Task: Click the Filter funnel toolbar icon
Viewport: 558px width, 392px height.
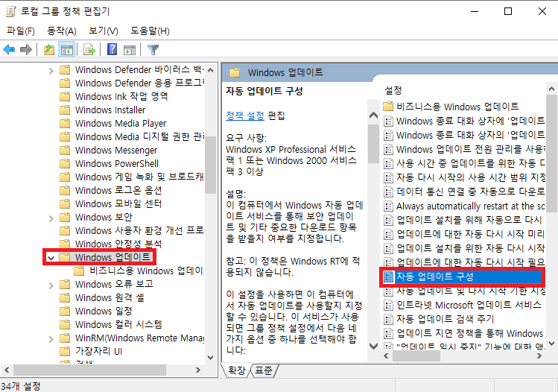Action: [153, 49]
